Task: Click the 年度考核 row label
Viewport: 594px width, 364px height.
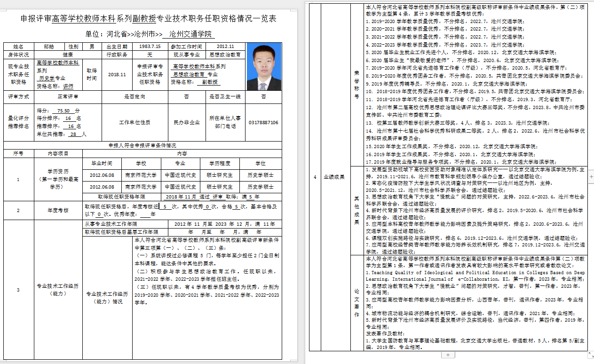Action: click(x=58, y=210)
